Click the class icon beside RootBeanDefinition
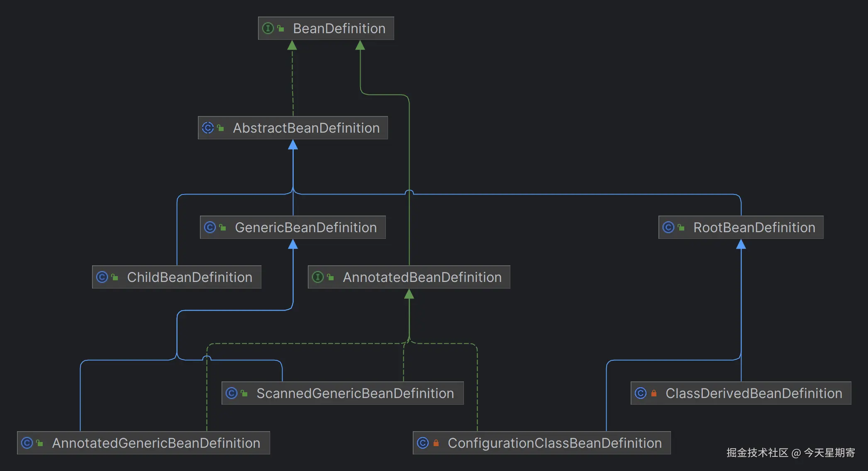Viewport: 868px width, 471px height. point(668,227)
